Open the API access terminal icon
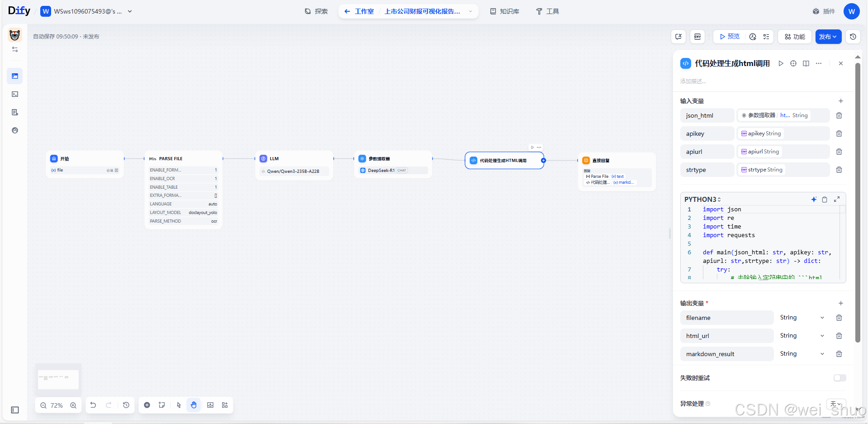The image size is (868, 424). 15,94
